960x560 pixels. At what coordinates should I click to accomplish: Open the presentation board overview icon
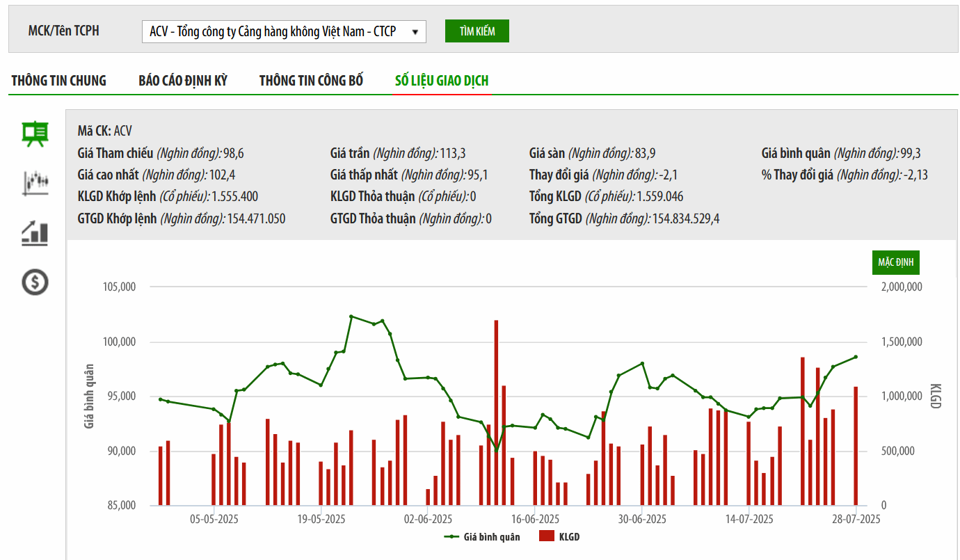35,134
